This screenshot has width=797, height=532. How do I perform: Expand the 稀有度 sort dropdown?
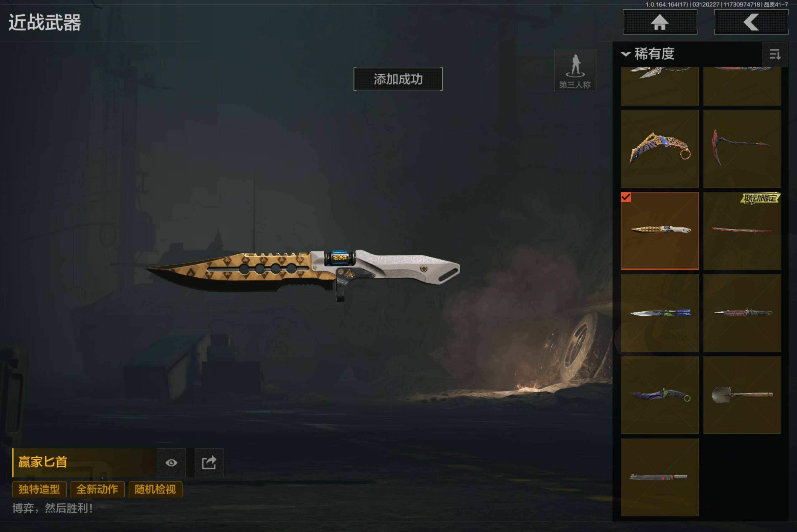pos(648,53)
